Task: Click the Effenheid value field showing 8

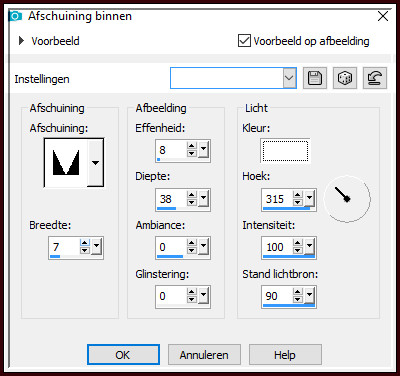Action: (x=171, y=150)
